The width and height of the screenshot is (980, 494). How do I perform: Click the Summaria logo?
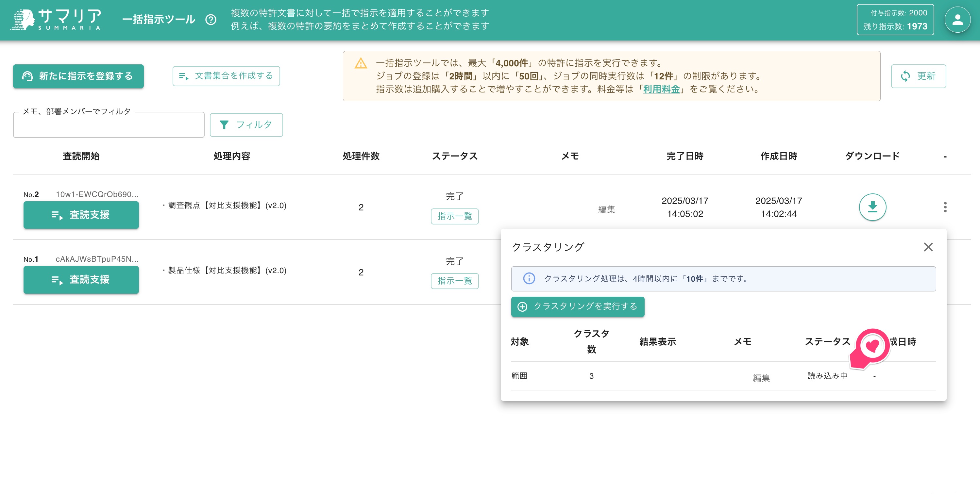[56, 19]
